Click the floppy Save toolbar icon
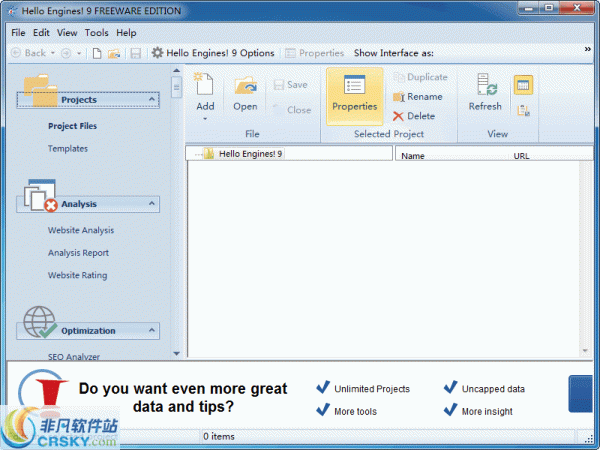Viewport: 600px width, 450px height. (135, 53)
